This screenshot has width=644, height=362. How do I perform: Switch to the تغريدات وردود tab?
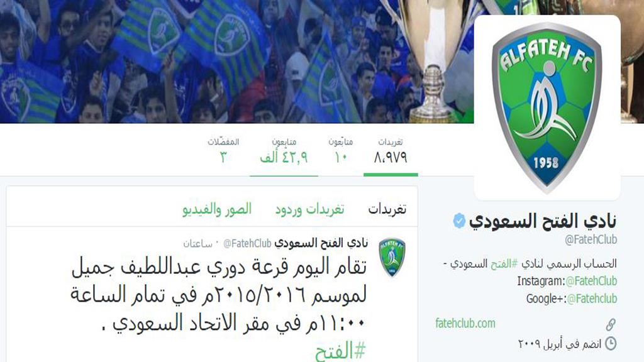[x=309, y=209]
